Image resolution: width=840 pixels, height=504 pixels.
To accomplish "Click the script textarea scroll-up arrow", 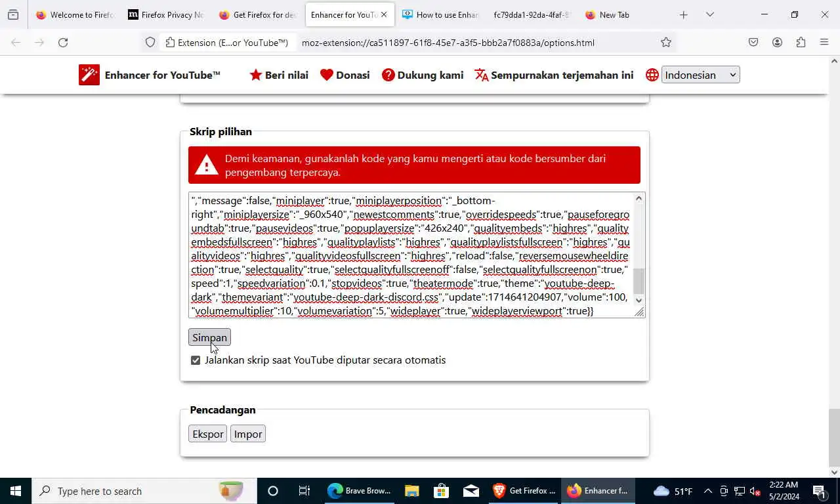I will 639,198.
